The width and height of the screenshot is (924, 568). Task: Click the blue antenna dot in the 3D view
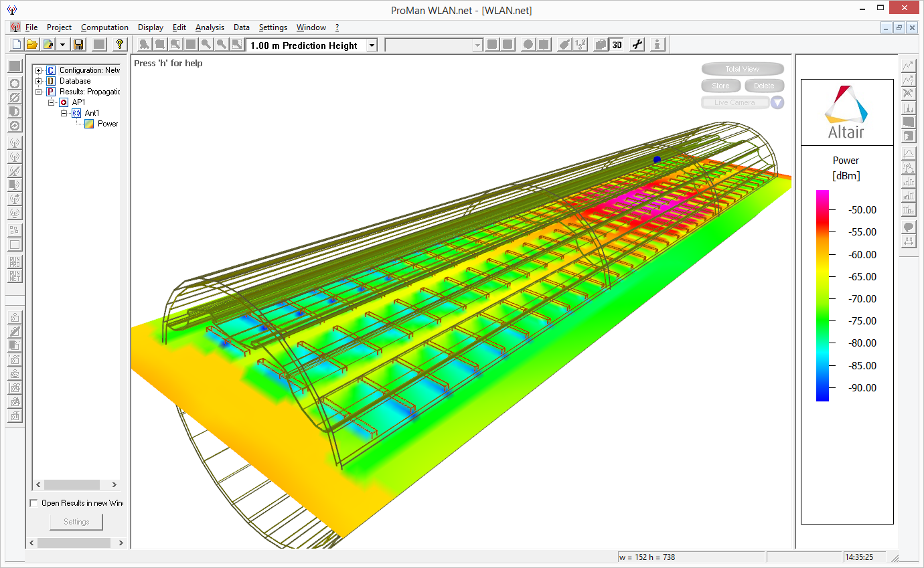tap(657, 159)
